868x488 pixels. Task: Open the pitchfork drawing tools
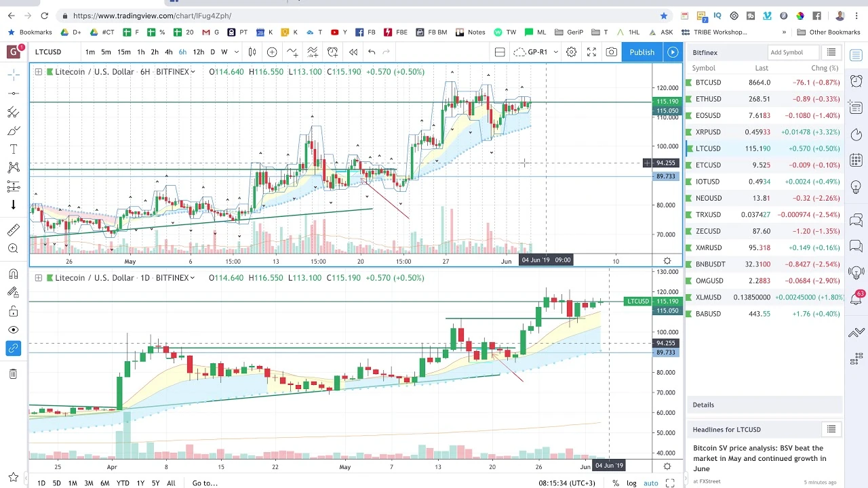(13, 113)
